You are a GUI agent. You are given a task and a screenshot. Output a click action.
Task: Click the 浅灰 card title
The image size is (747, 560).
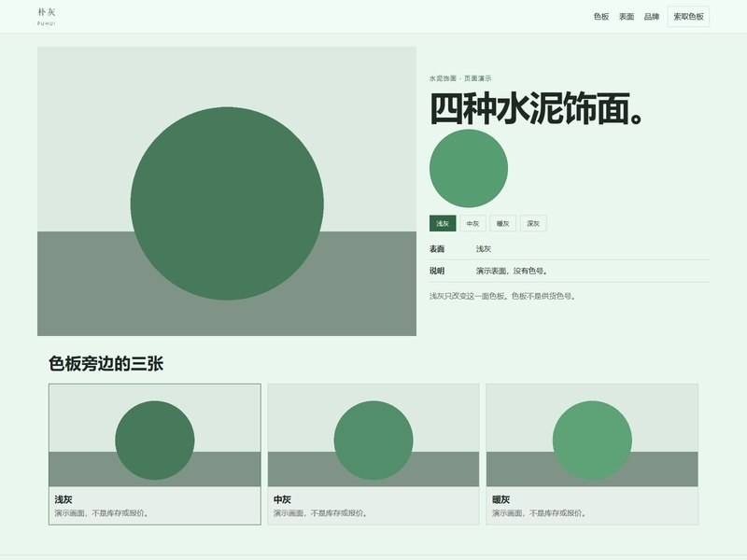[x=63, y=499]
